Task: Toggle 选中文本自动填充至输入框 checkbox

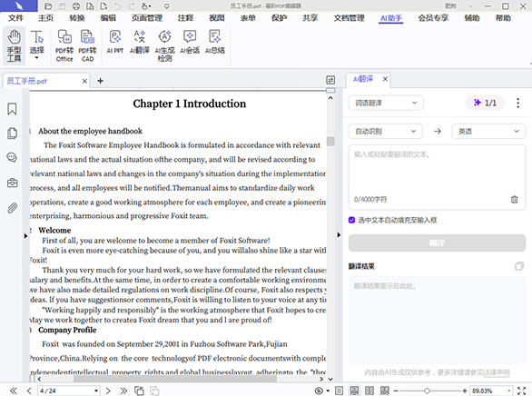Action: (351, 220)
